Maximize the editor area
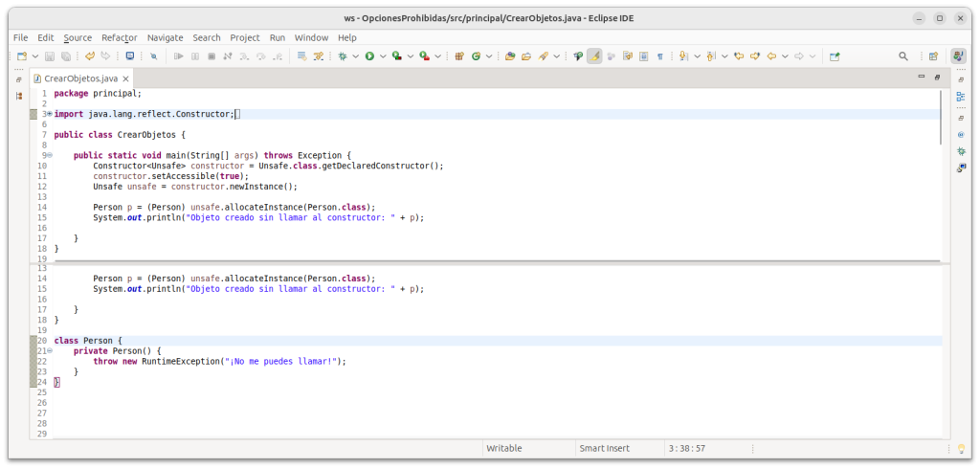Screen dimensions: 980x469 click(937, 76)
